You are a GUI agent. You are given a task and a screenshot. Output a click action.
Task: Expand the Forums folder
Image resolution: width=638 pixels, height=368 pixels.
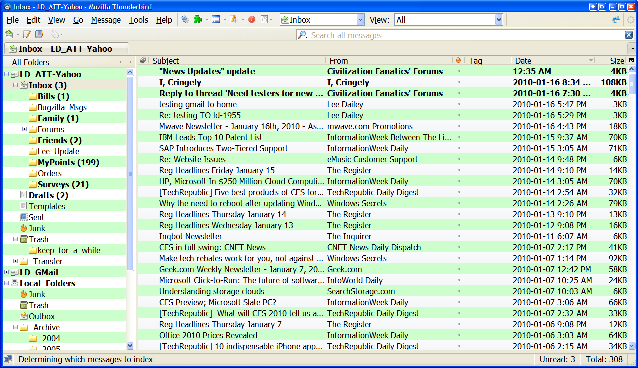click(24, 129)
